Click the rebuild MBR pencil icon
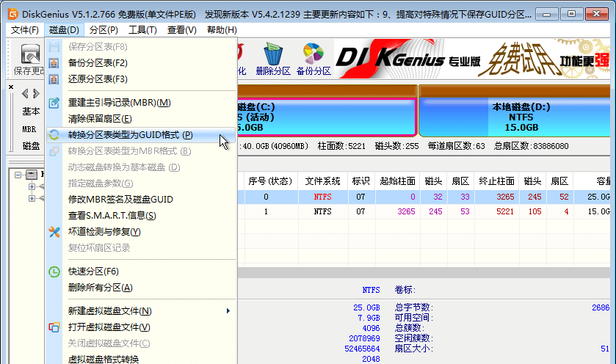Screen dimensions: 616x364 [x=54, y=103]
